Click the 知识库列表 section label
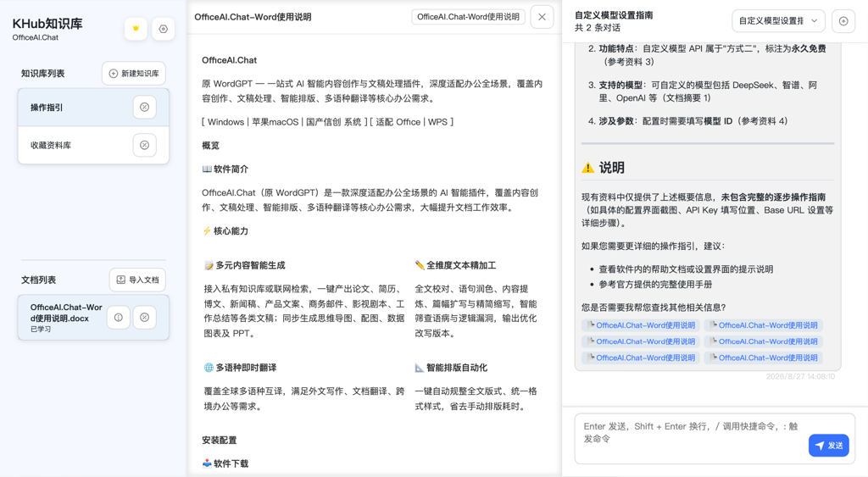This screenshot has height=477, width=868. [43, 74]
